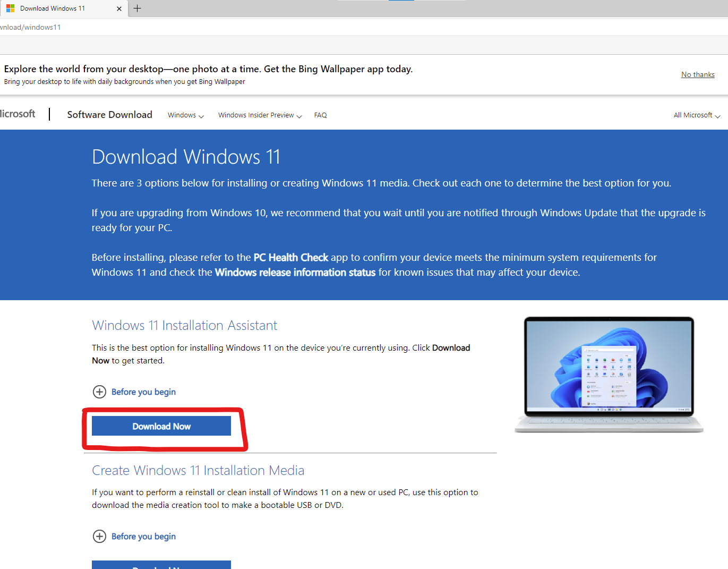This screenshot has width=728, height=569.
Task: Click Download Now for Installation Assistant
Action: [161, 426]
